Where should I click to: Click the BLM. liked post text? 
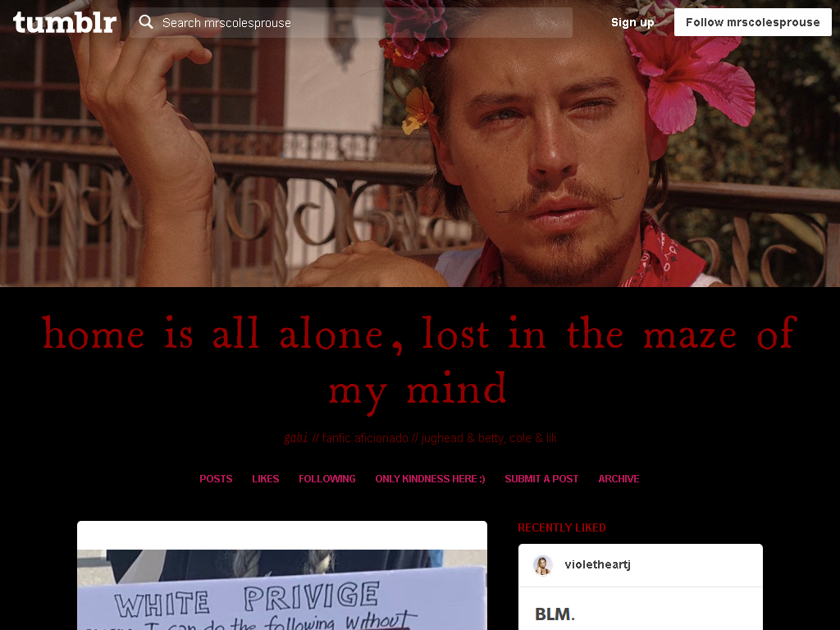click(x=555, y=614)
